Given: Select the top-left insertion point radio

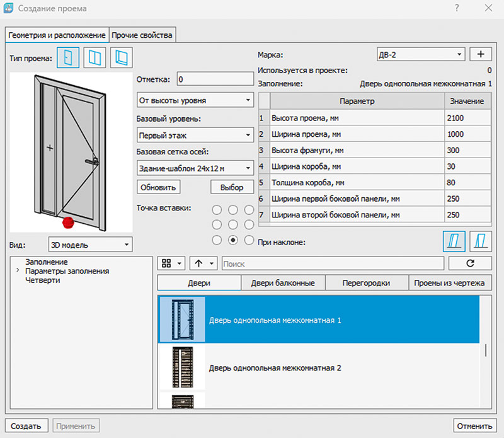Looking at the screenshot, I should pyautogui.click(x=217, y=210).
